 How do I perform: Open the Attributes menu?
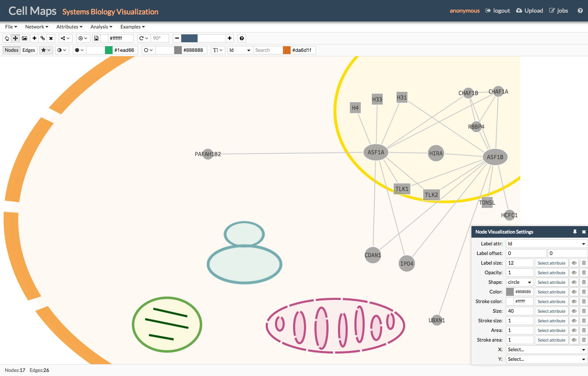(x=69, y=27)
